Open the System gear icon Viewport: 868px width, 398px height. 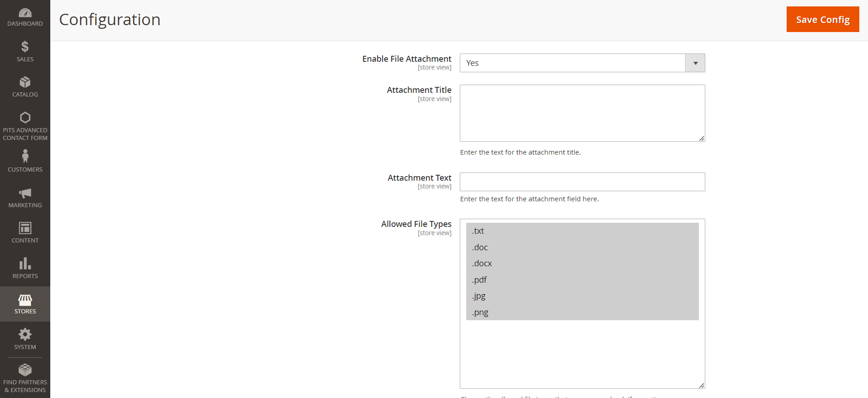(25, 334)
